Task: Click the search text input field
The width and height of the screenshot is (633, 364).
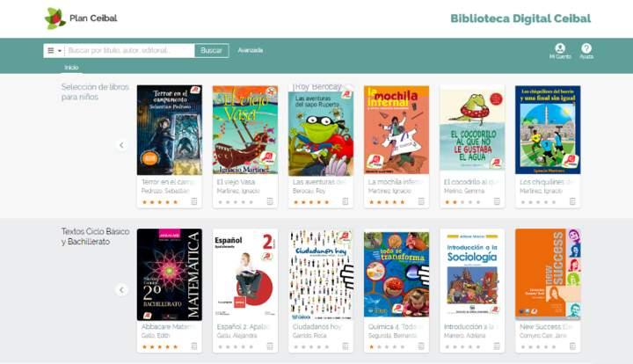Action: click(x=129, y=51)
